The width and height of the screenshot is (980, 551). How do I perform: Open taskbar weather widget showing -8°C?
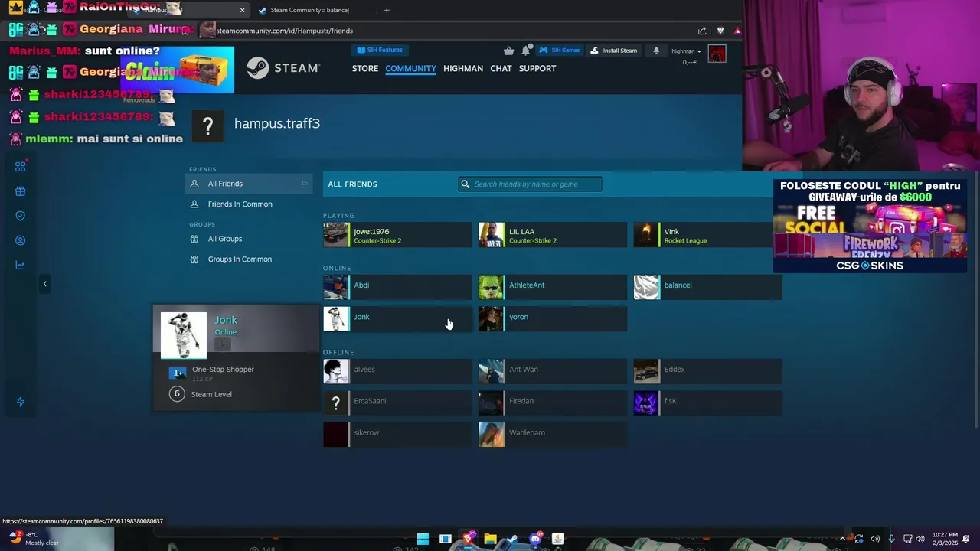32,539
